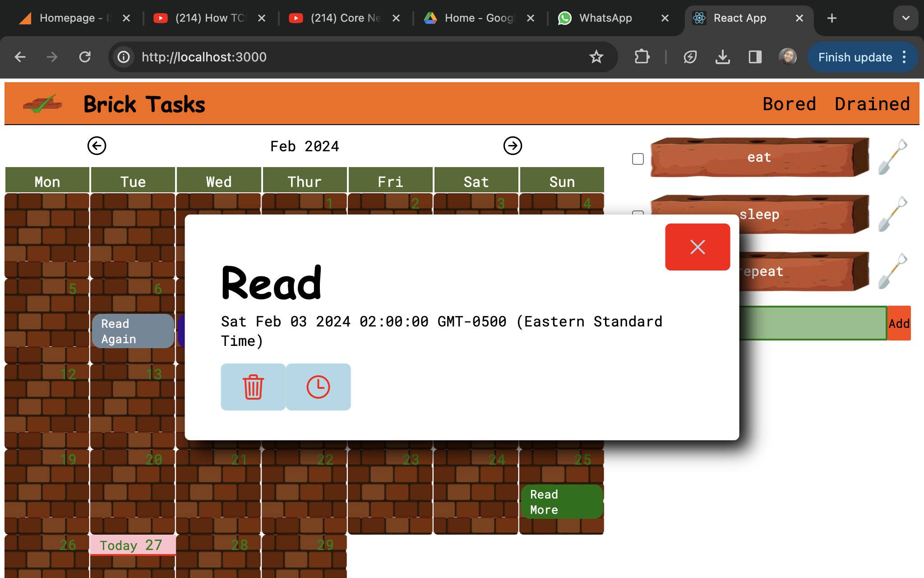Open Chrome three-dot menu
The image size is (924, 578).
click(904, 57)
